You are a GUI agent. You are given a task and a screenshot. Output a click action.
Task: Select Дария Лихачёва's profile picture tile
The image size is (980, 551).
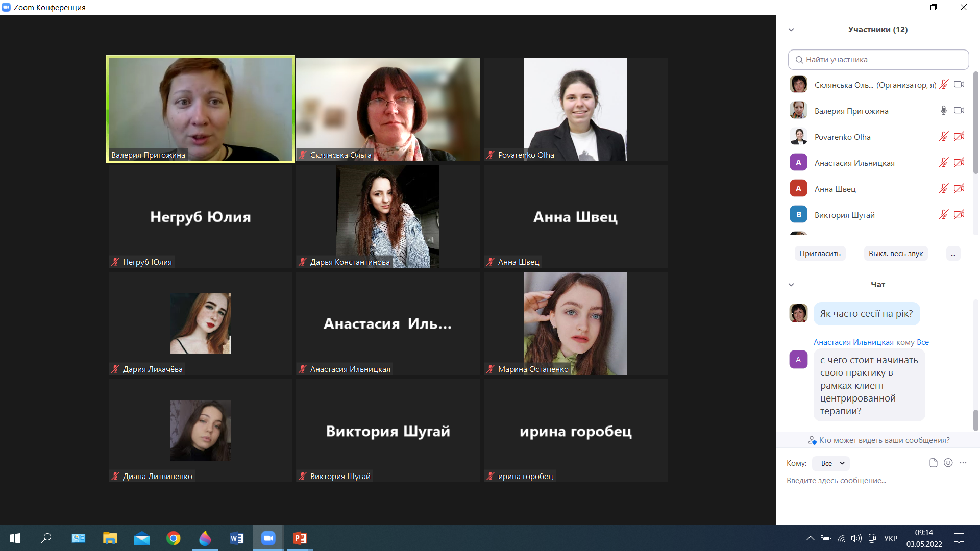tap(201, 323)
